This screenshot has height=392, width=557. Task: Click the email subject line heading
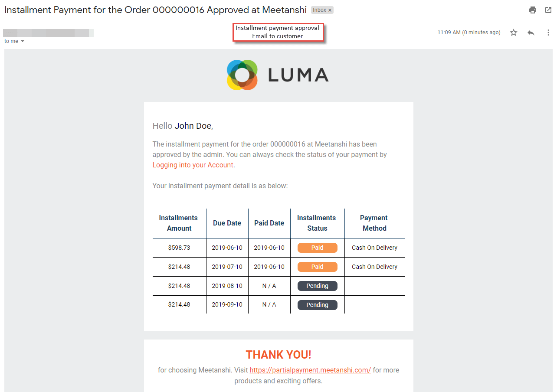point(156,10)
